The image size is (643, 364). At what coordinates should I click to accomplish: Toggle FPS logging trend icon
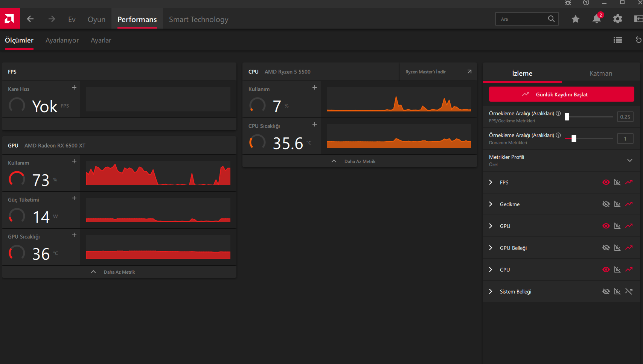pos(629,182)
